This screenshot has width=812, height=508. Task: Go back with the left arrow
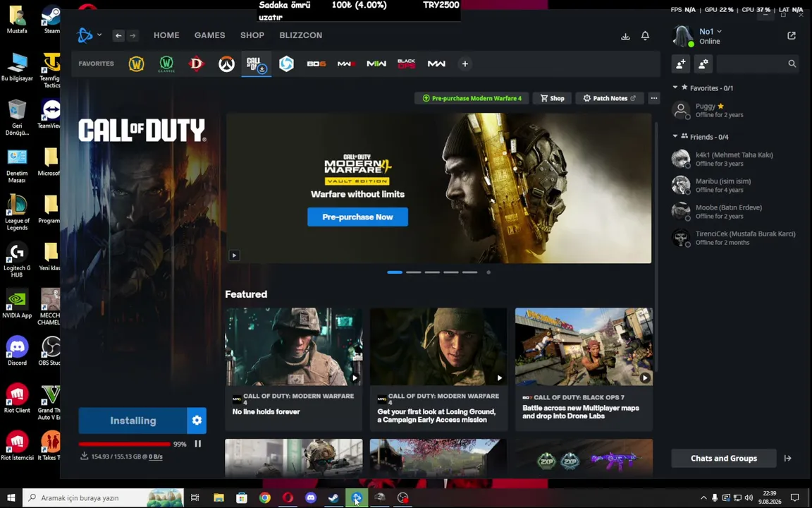[x=118, y=35]
